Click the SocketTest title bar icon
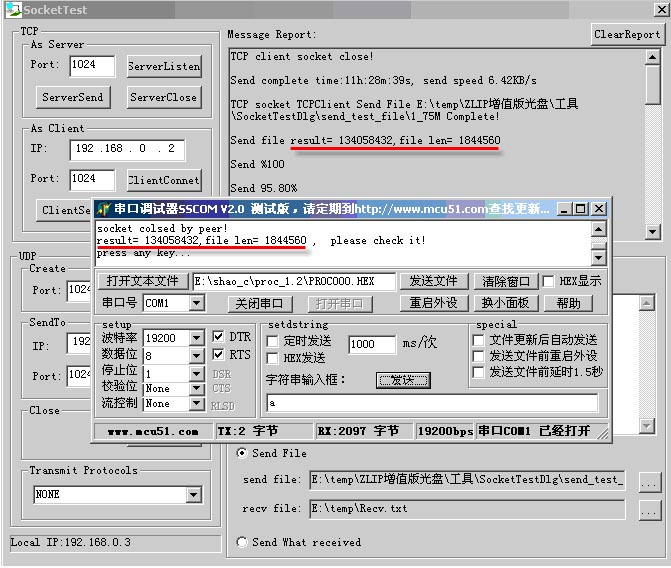This screenshot has height=568, width=671. [x=10, y=9]
